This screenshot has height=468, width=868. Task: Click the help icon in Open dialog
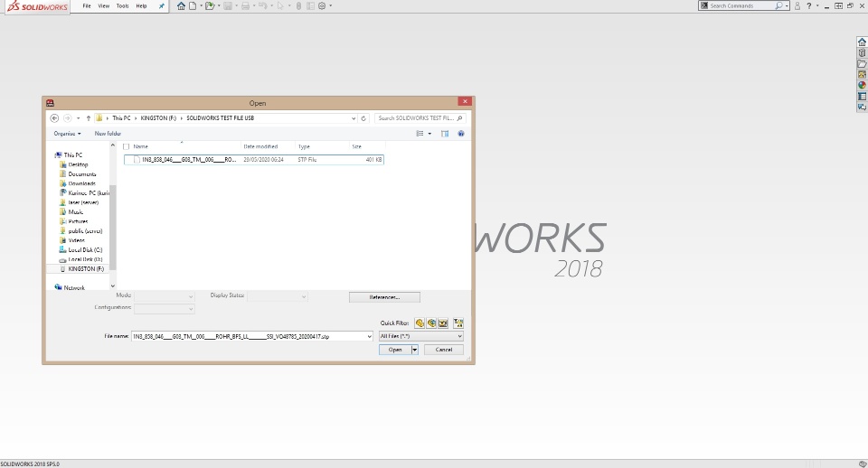coord(460,134)
